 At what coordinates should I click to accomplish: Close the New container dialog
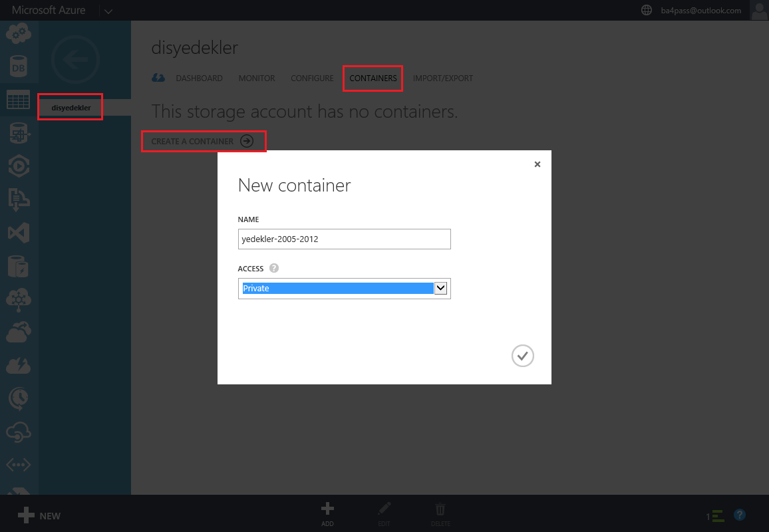(x=538, y=164)
